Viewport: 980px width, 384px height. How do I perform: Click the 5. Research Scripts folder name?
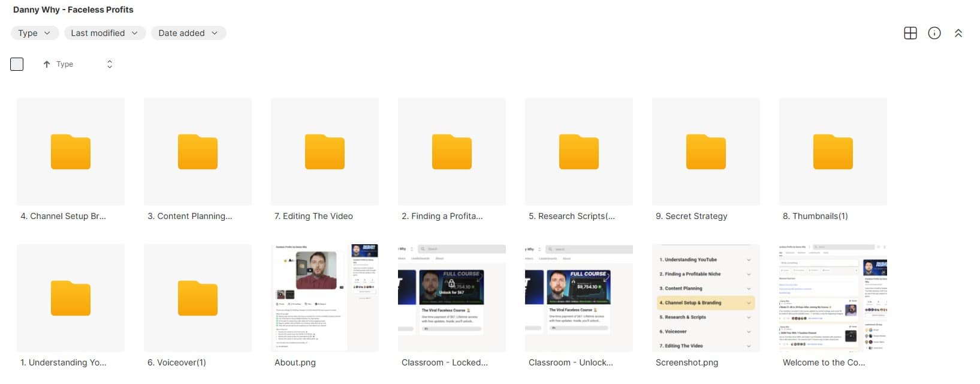pyautogui.click(x=571, y=216)
